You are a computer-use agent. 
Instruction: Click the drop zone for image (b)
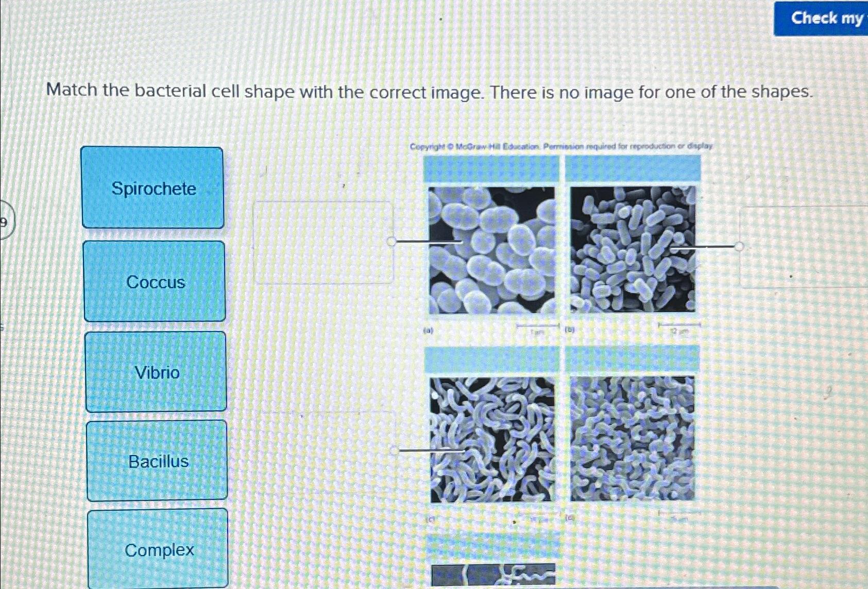click(805, 247)
